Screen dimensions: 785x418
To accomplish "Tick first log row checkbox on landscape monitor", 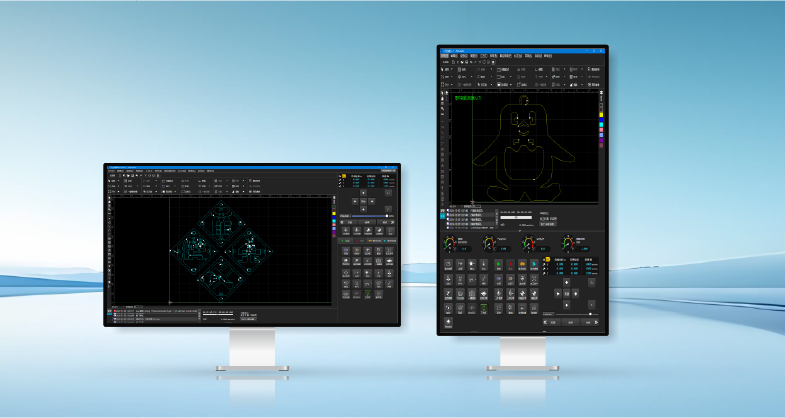I will [x=113, y=309].
